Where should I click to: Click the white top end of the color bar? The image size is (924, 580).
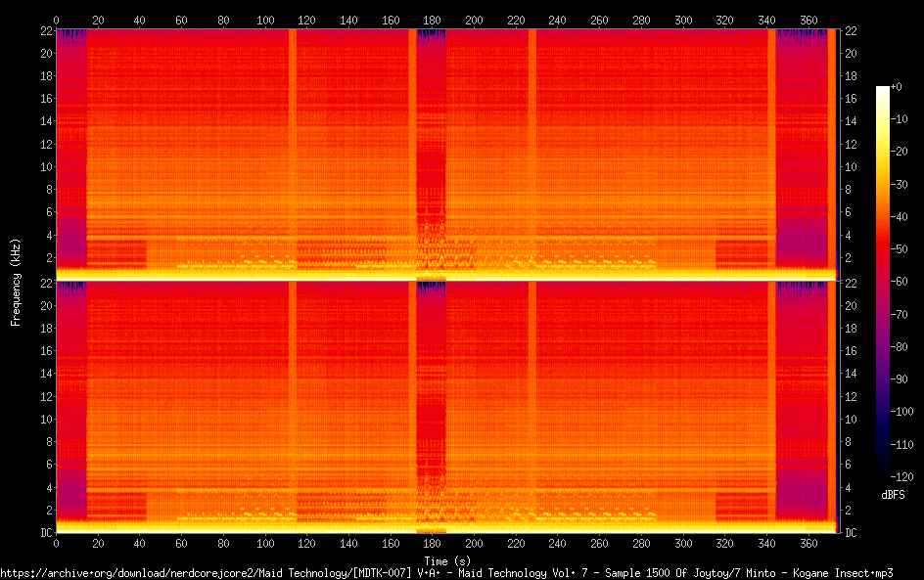pyautogui.click(x=883, y=90)
